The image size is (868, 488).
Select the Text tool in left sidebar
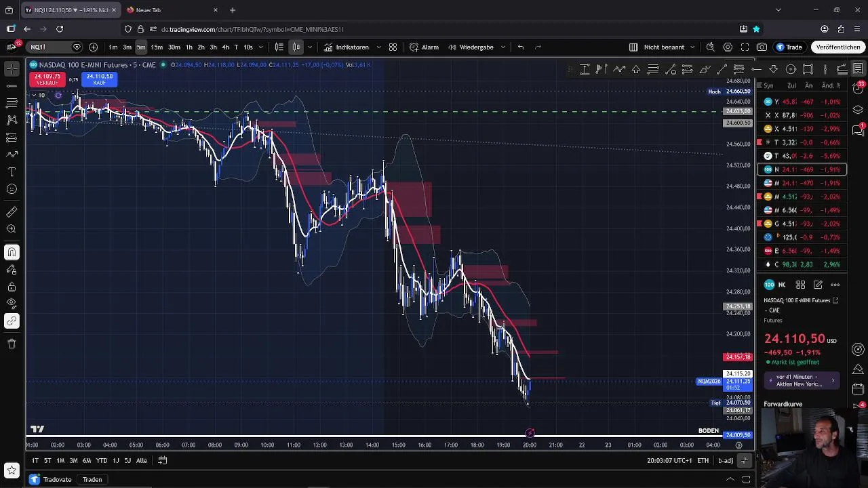[x=12, y=171]
